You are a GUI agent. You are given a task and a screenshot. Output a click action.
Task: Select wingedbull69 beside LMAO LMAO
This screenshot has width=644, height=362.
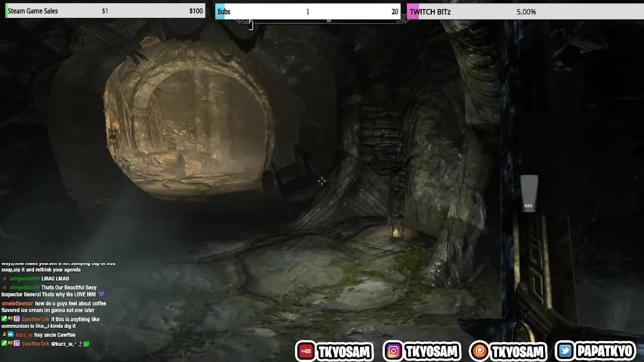coord(25,279)
